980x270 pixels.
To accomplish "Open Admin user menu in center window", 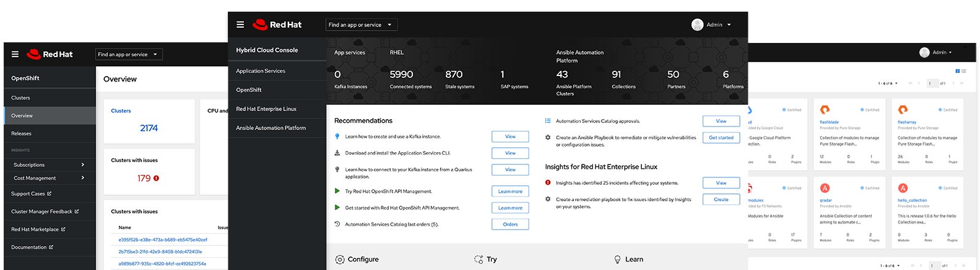I will tap(712, 25).
